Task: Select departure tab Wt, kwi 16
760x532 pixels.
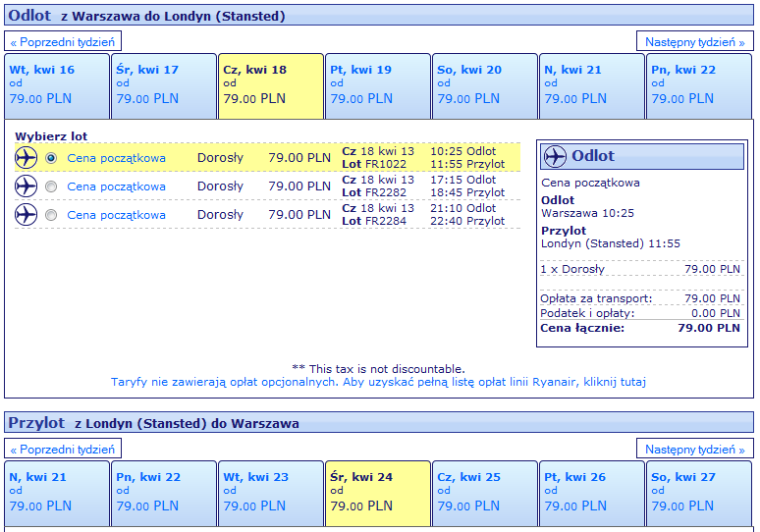Action: pos(57,86)
